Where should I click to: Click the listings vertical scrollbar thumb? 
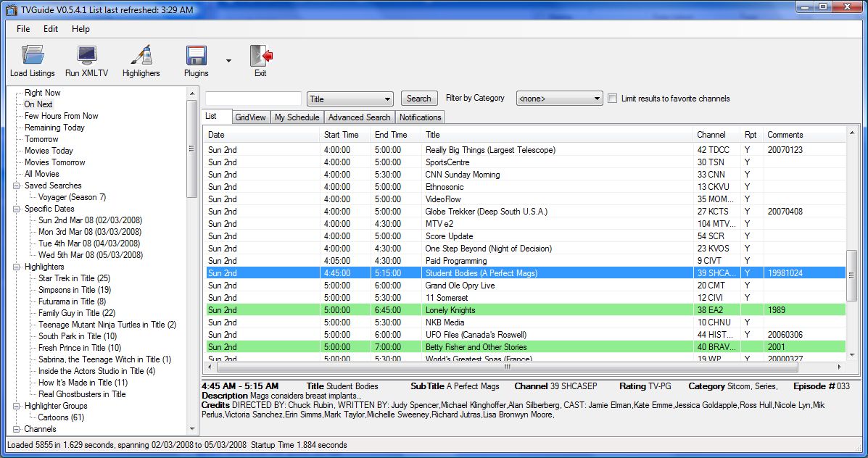click(x=851, y=275)
